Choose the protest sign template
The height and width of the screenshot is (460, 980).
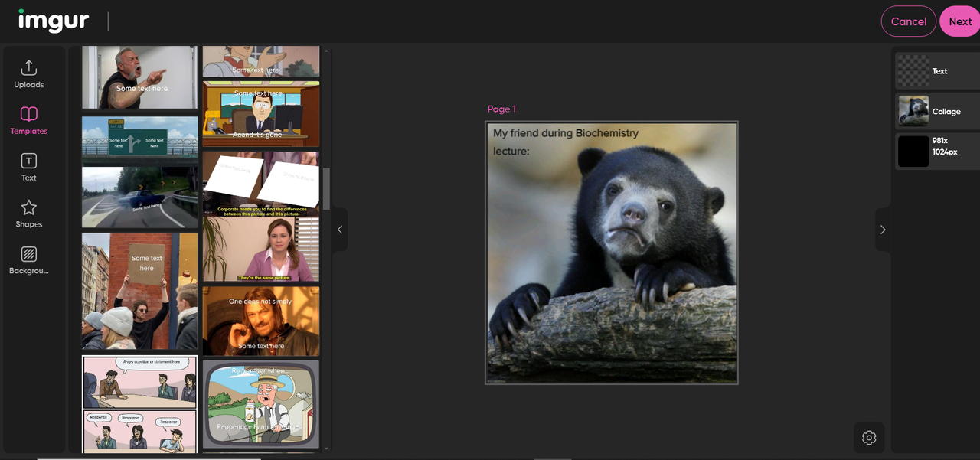[x=139, y=291]
